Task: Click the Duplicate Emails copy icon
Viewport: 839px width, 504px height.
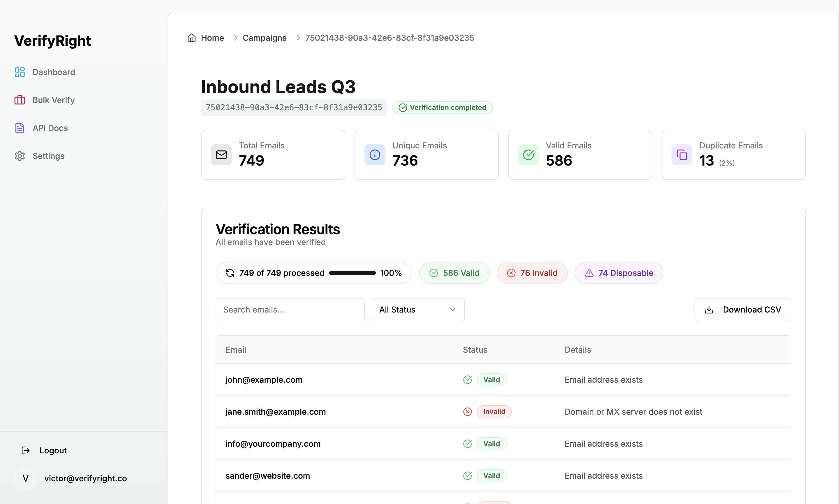Action: 682,155
